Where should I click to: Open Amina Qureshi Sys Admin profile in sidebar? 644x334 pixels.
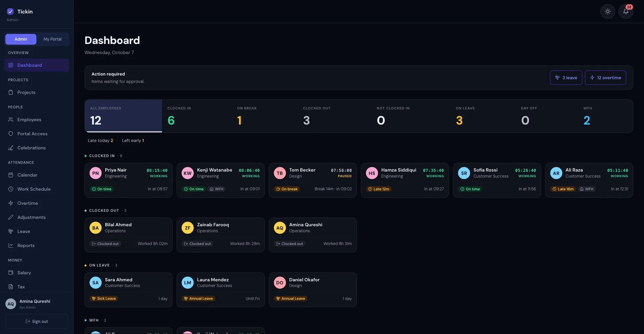click(x=37, y=304)
